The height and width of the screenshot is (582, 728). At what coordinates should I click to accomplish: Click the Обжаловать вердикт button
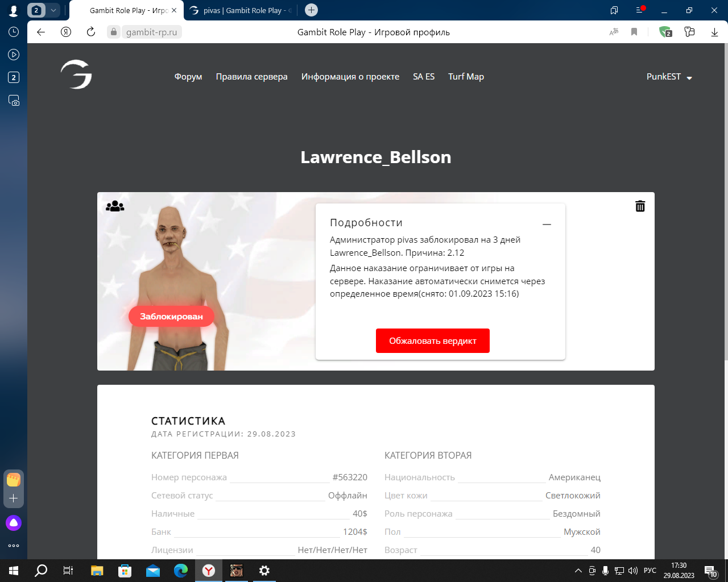click(x=432, y=341)
